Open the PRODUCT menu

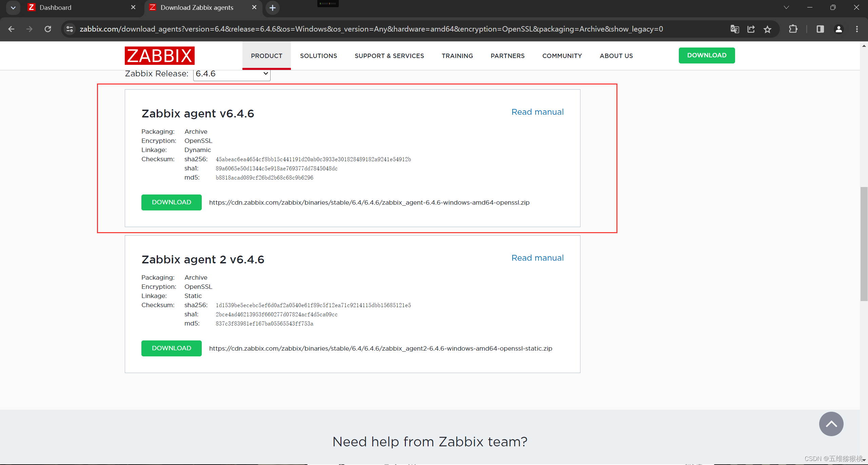pos(267,56)
